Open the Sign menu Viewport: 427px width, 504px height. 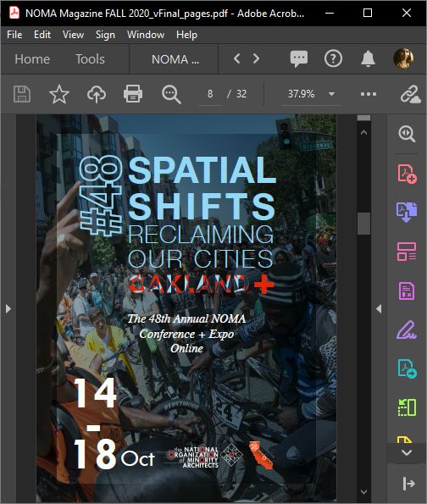pyautogui.click(x=105, y=35)
